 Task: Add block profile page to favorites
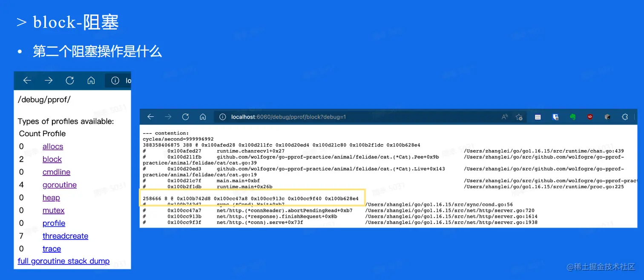pyautogui.click(x=519, y=117)
